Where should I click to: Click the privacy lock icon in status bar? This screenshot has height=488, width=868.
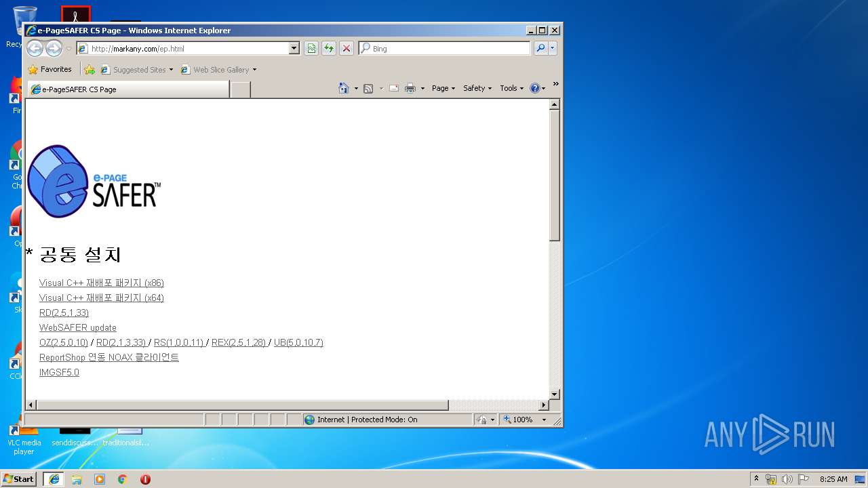click(x=482, y=420)
